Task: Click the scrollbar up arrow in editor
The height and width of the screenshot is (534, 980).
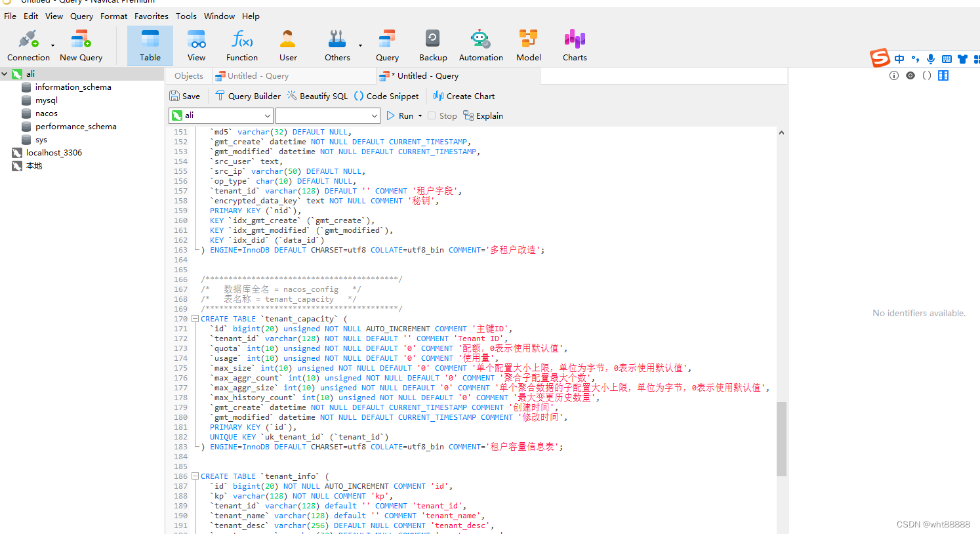Action: tap(781, 133)
